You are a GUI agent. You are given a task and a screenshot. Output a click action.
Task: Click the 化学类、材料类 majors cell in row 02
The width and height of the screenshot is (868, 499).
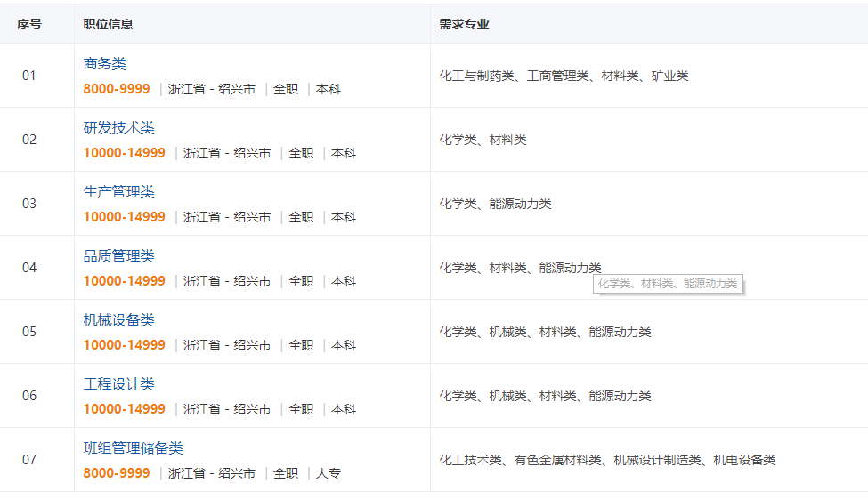click(483, 141)
